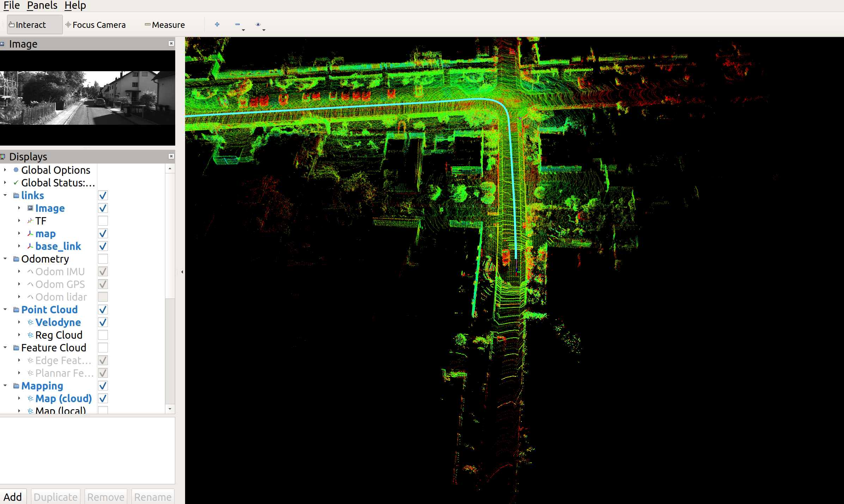Click the Add display button
The width and height of the screenshot is (844, 504).
point(13,497)
